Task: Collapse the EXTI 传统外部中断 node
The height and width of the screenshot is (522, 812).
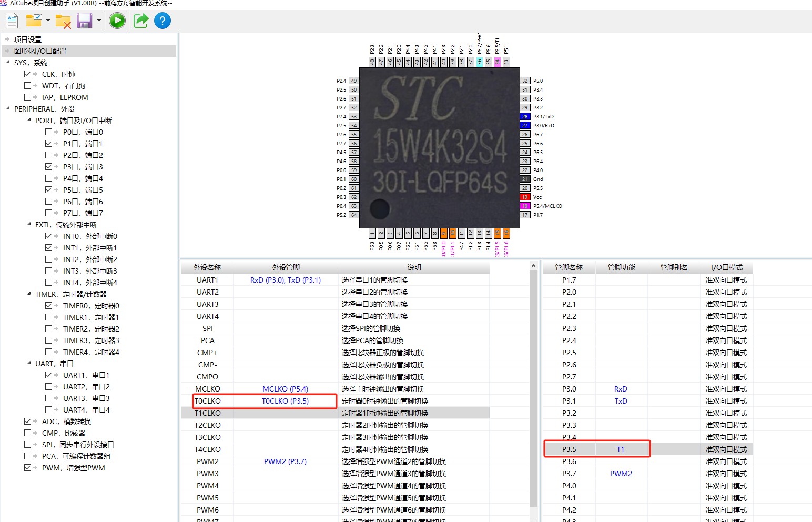Action: tap(29, 225)
